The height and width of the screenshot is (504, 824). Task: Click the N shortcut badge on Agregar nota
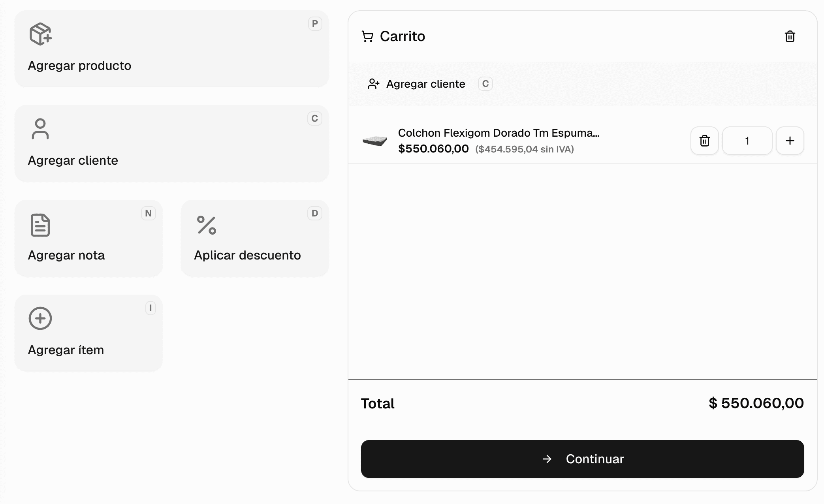coord(148,213)
